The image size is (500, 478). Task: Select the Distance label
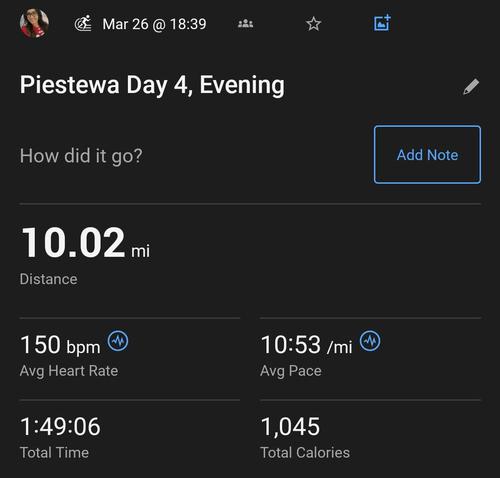49,279
